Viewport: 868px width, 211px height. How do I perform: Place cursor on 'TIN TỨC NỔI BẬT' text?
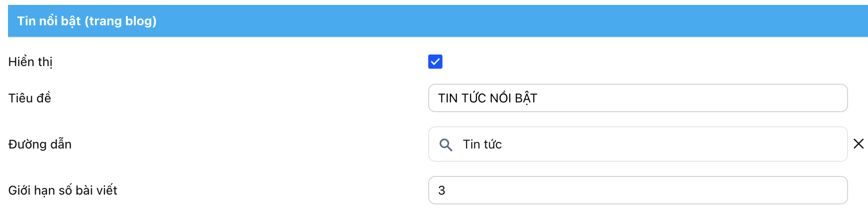(487, 98)
